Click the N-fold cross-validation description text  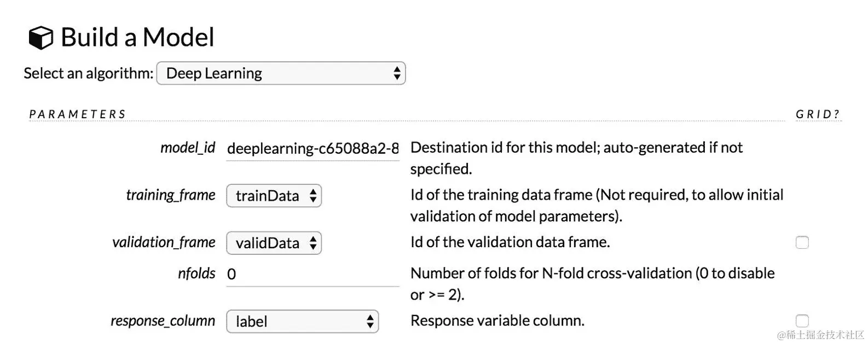pyautogui.click(x=592, y=273)
